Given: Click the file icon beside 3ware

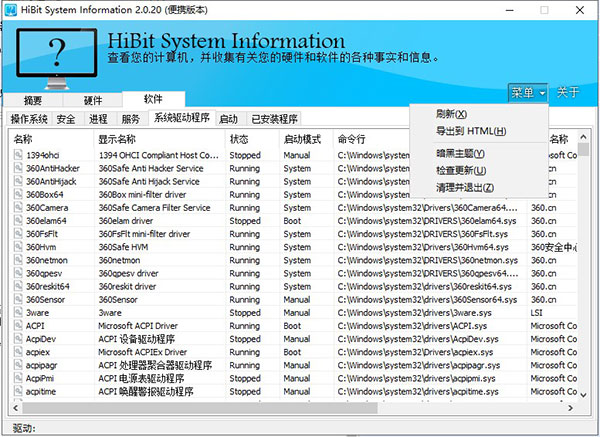Looking at the screenshot, I should pyautogui.click(x=18, y=312).
